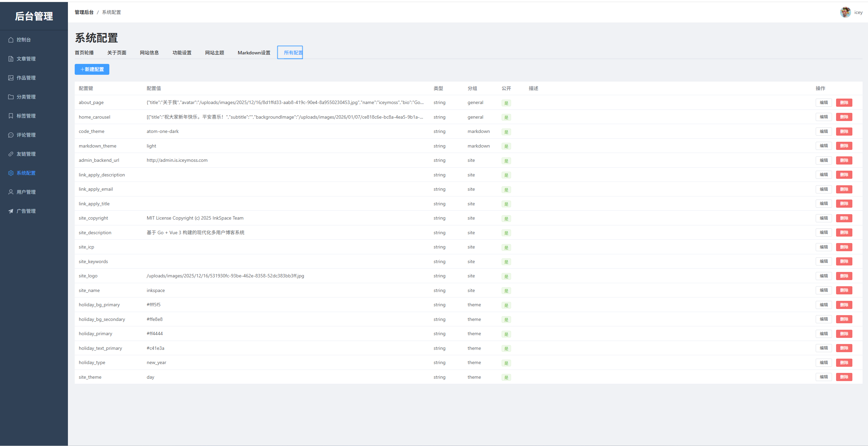This screenshot has height=446, width=868.
Task: Open 作品管理 picture icon
Action: tap(11, 78)
